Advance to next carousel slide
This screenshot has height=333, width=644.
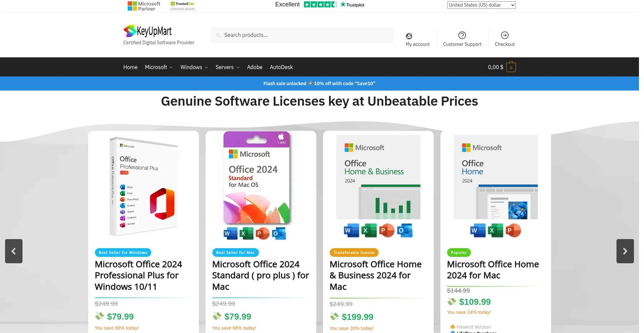(x=625, y=251)
